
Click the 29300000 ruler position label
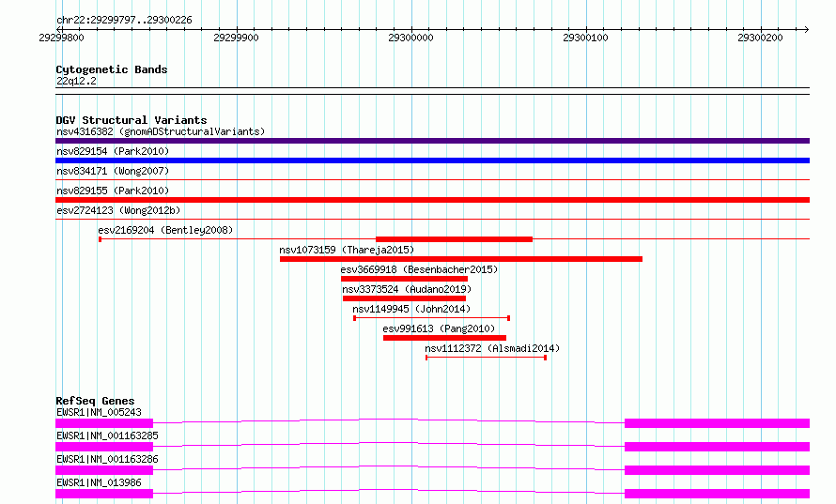click(410, 38)
